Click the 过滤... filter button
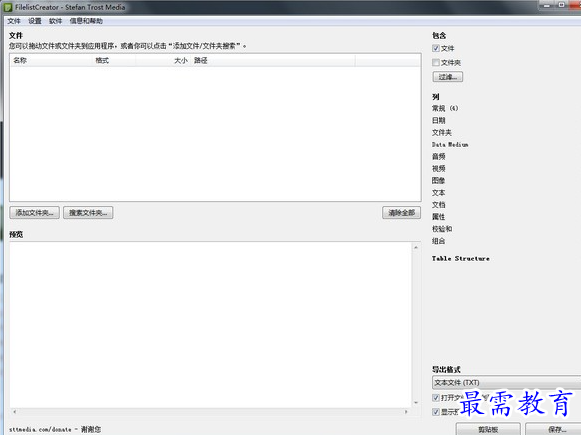The width and height of the screenshot is (581, 435). (x=448, y=77)
